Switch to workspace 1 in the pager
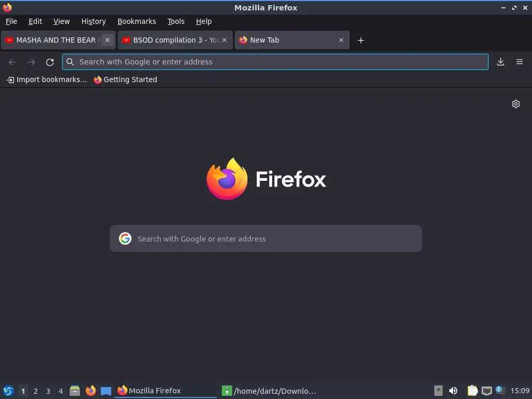532x399 pixels. 23,391
